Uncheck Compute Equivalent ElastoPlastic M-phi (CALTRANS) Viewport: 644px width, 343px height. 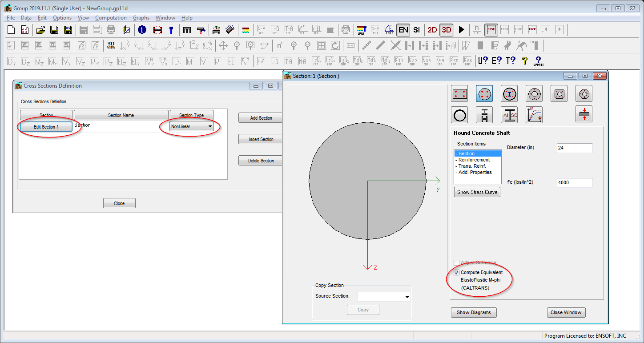(456, 272)
